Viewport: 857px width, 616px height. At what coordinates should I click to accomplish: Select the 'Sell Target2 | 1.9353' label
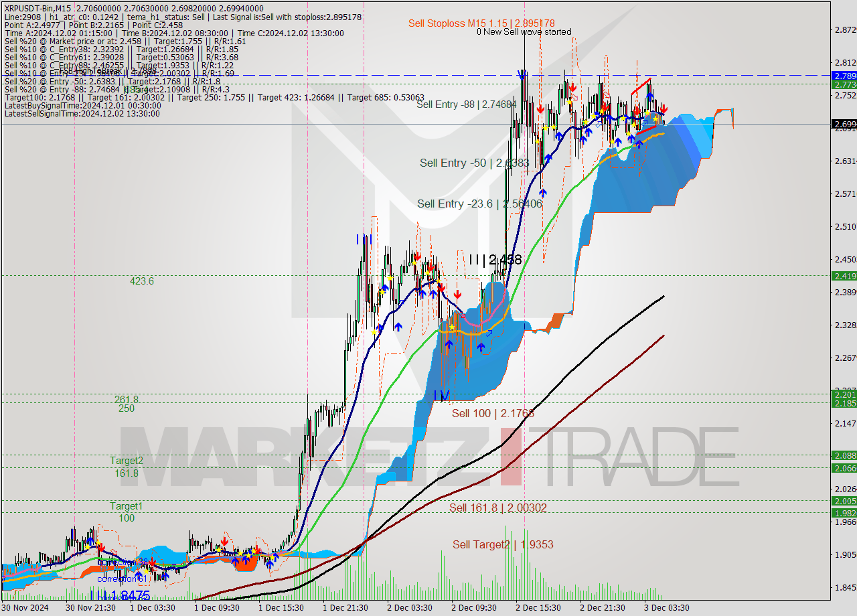click(503, 545)
